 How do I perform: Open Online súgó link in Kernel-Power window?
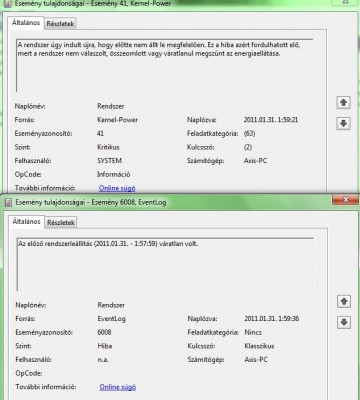117,188
